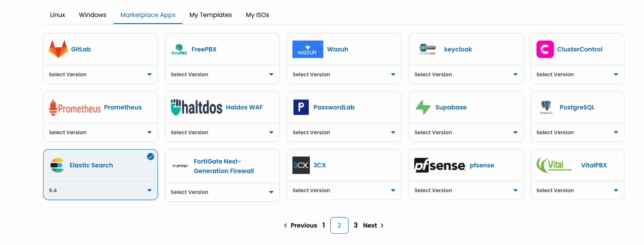Screen dimensions: 644x245
Task: Switch to the Windows tab
Action: point(93,15)
